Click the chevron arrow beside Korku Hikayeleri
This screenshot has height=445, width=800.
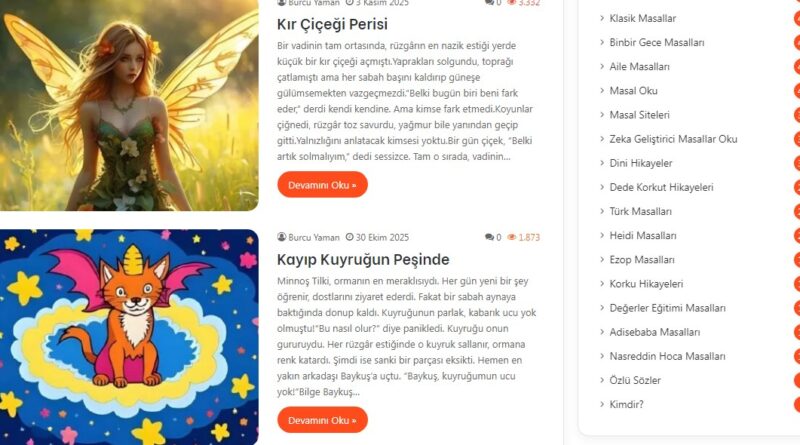click(x=602, y=284)
